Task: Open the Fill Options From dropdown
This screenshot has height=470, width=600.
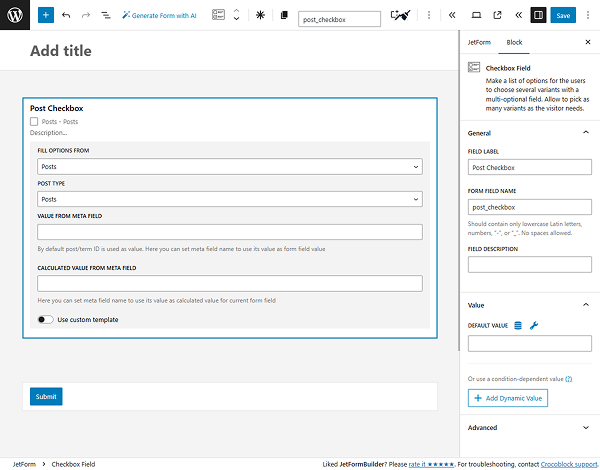Action: [x=230, y=167]
